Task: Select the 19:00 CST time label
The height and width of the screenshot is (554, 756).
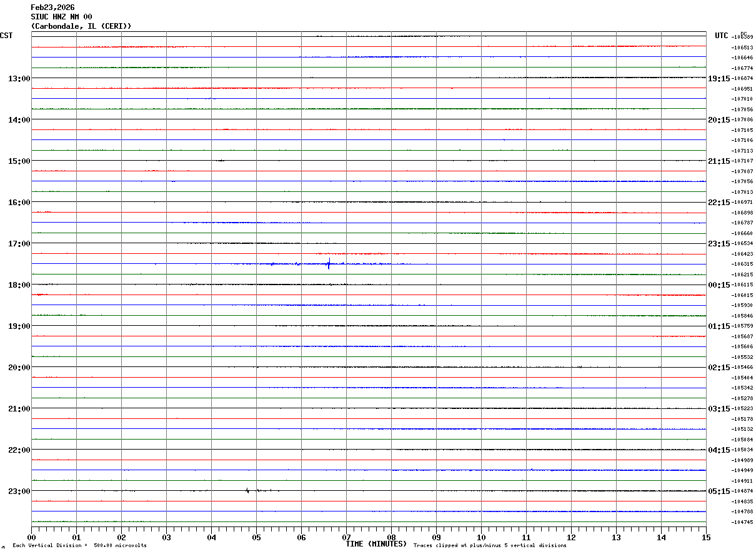Action: click(19, 326)
